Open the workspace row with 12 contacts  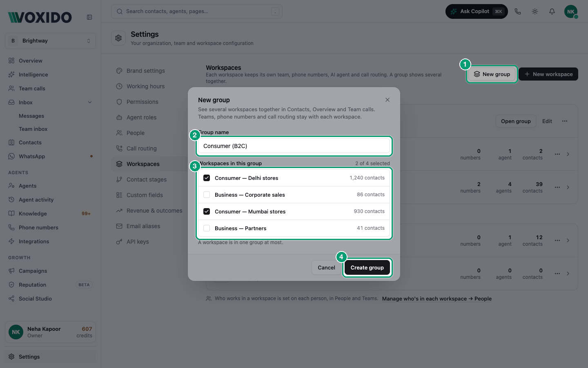pos(568,240)
